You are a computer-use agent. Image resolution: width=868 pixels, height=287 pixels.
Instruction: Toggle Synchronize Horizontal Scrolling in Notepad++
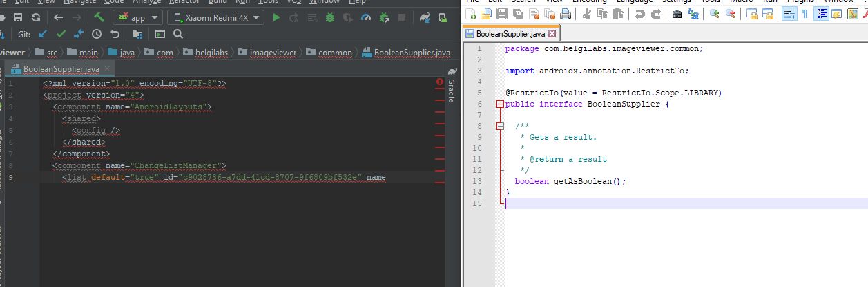tap(767, 14)
